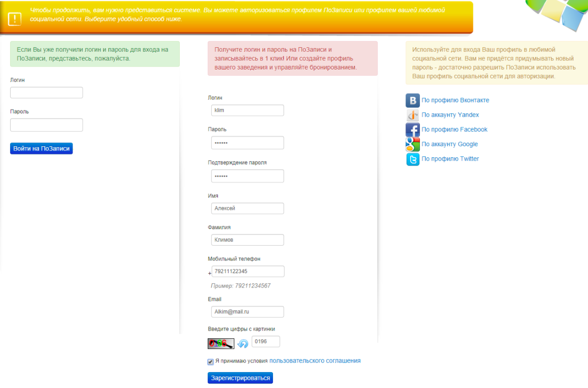The height and width of the screenshot is (388, 588).
Task: Open the По профилю Вконтакте link
Action: [455, 100]
